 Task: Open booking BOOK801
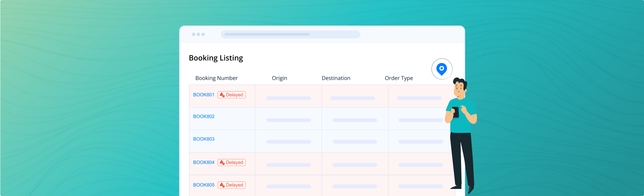[204, 95]
